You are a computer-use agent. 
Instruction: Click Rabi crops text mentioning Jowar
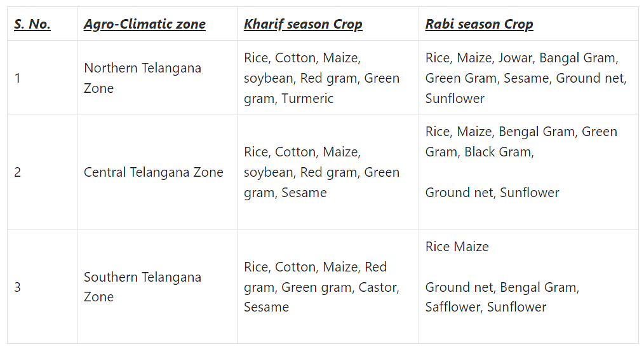point(526,78)
